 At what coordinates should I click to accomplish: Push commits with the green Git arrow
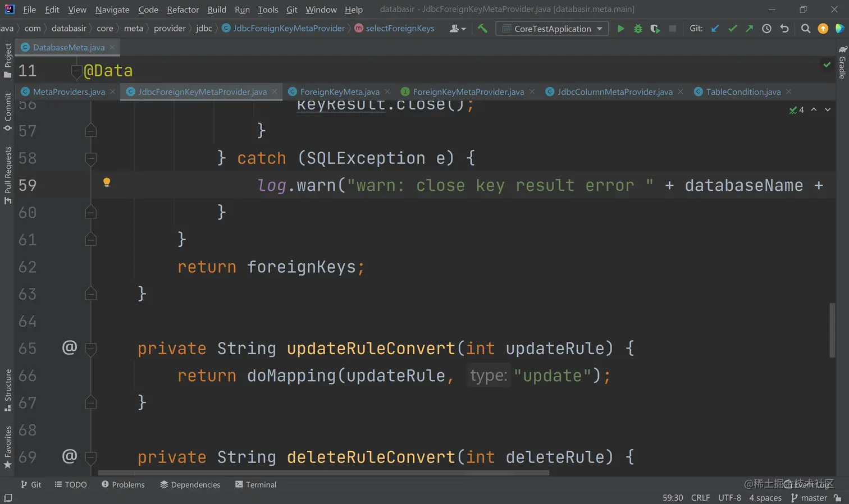click(x=750, y=29)
